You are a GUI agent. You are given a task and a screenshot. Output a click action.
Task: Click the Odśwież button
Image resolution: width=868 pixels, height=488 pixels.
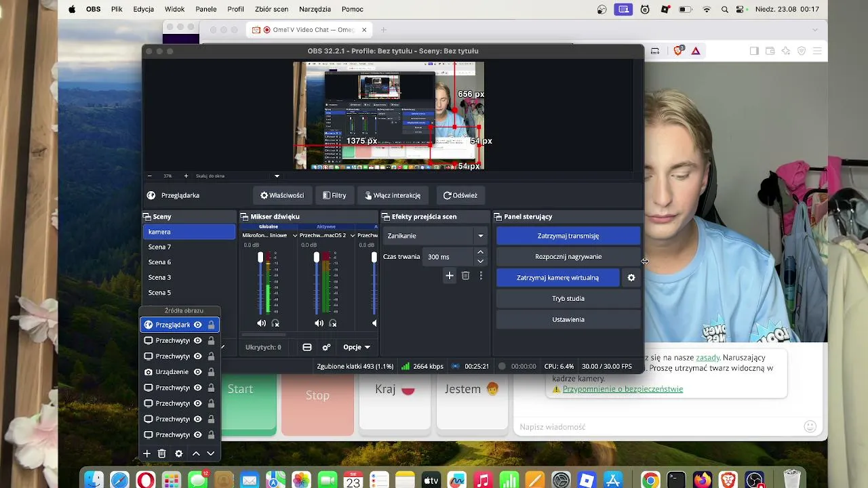460,195
